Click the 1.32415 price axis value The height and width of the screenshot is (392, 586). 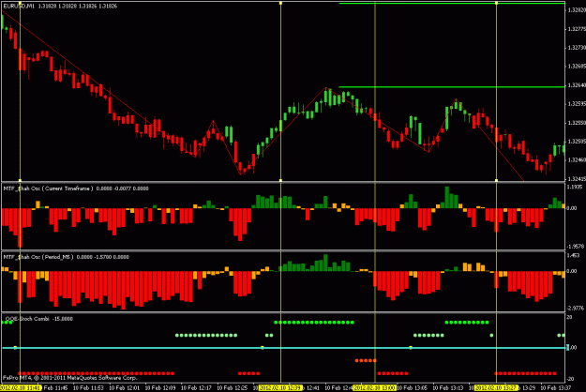(x=577, y=178)
